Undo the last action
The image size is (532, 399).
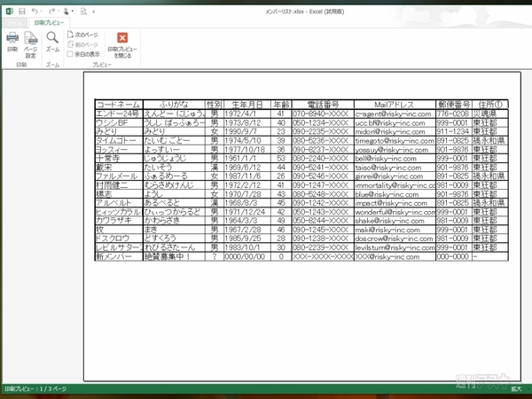pyautogui.click(x=35, y=12)
